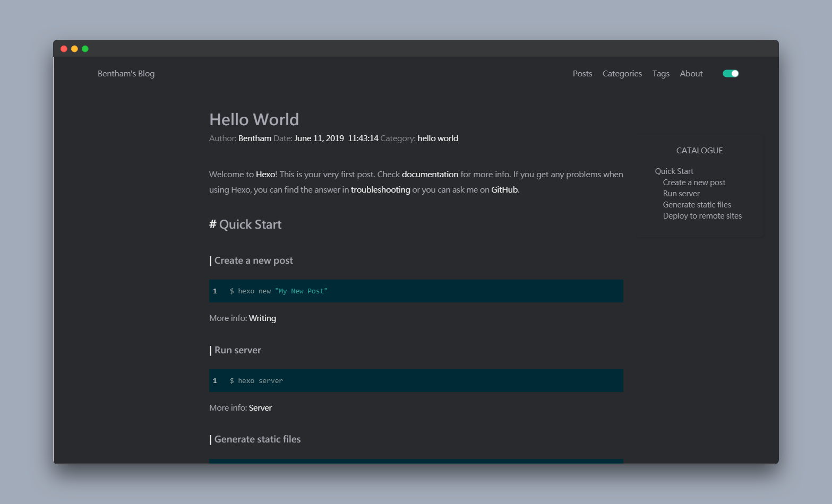Click the hexo server code line

pos(416,381)
